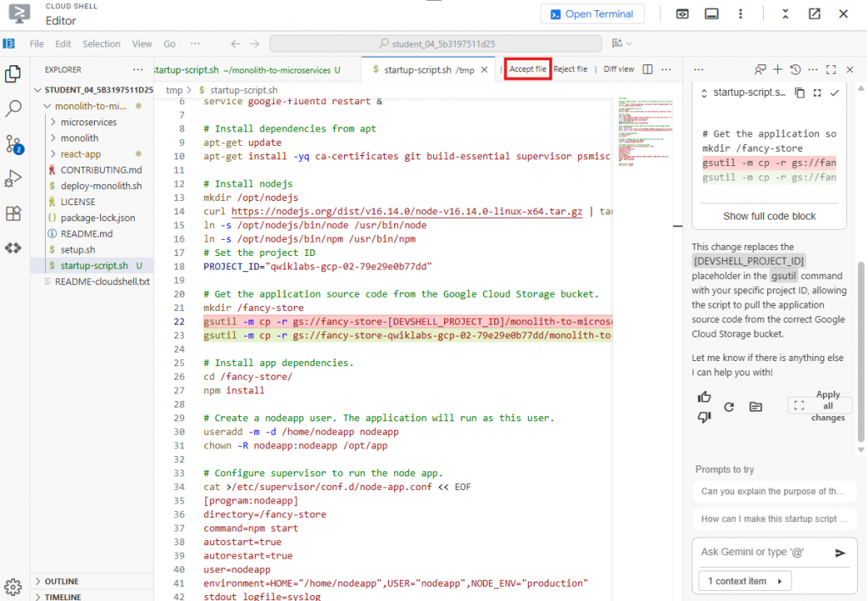Click the Accept file button
The height and width of the screenshot is (601, 868).
(x=527, y=70)
